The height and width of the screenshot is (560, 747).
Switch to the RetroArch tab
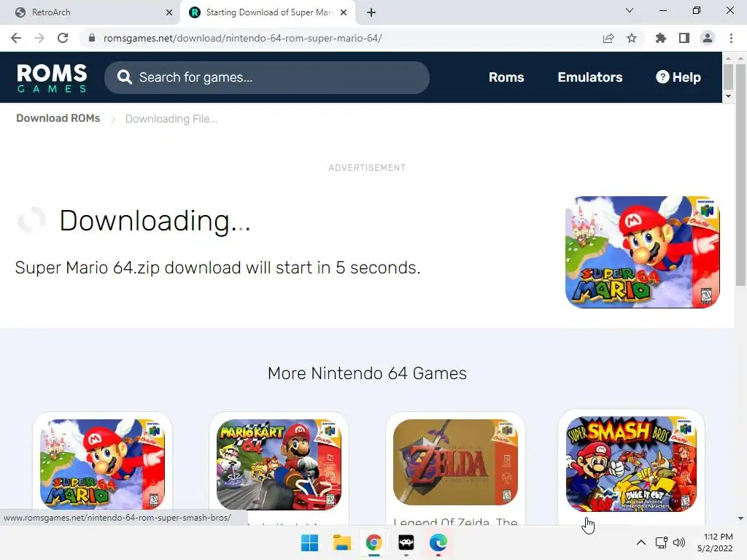click(90, 12)
